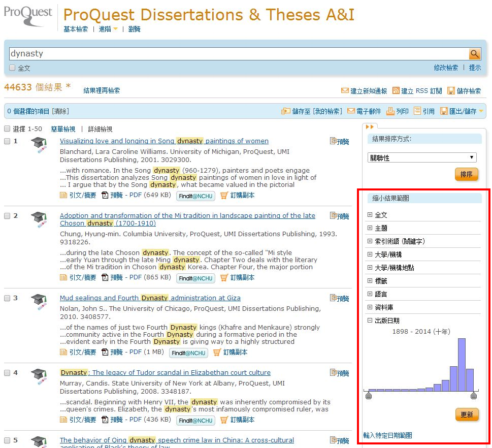492x448 pixels.
Task: Click the orange magnifier search button
Action: [x=474, y=54]
